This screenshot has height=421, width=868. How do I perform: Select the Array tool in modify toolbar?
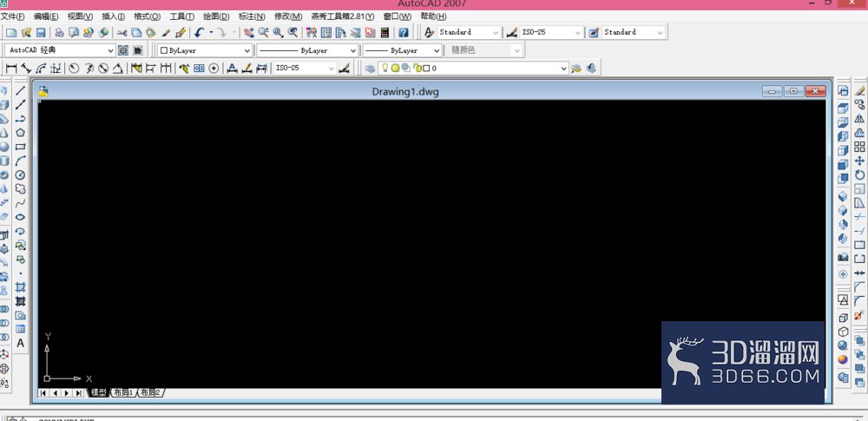coord(859,147)
